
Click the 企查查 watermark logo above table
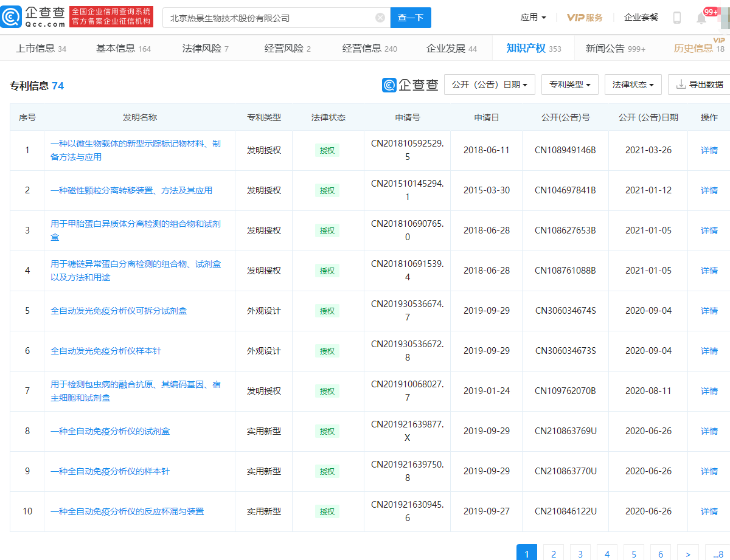point(410,85)
